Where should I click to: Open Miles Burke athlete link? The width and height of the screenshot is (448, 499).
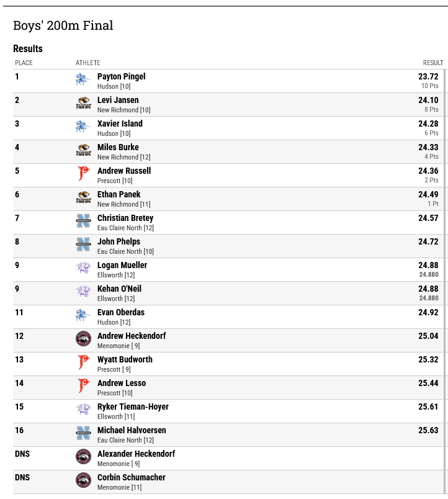pos(118,147)
